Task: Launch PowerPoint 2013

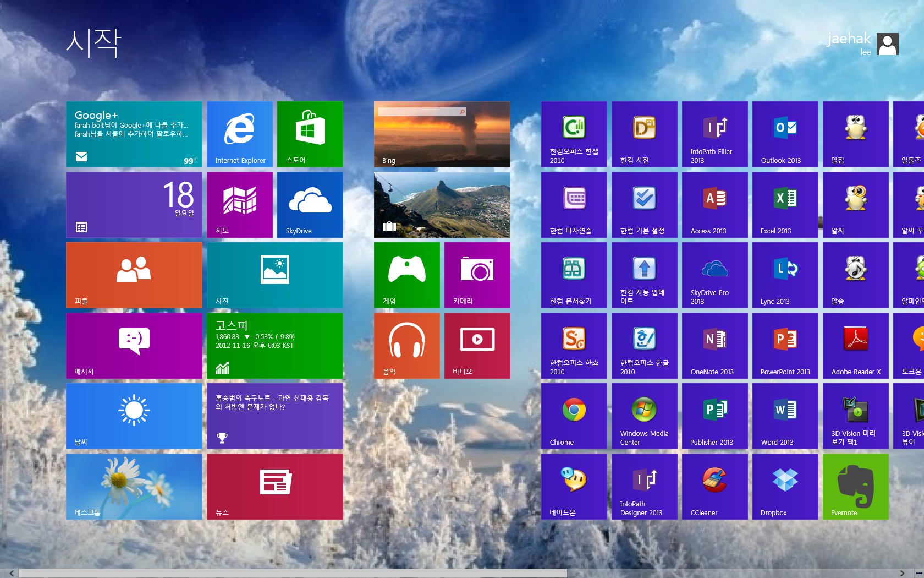Action: coord(785,346)
